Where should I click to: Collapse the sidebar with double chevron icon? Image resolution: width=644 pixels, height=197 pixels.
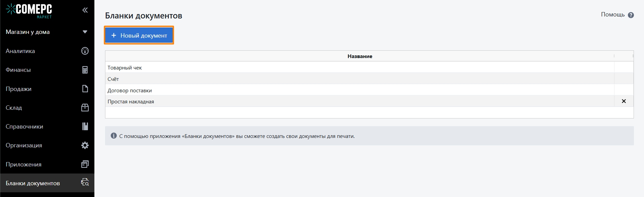click(85, 10)
